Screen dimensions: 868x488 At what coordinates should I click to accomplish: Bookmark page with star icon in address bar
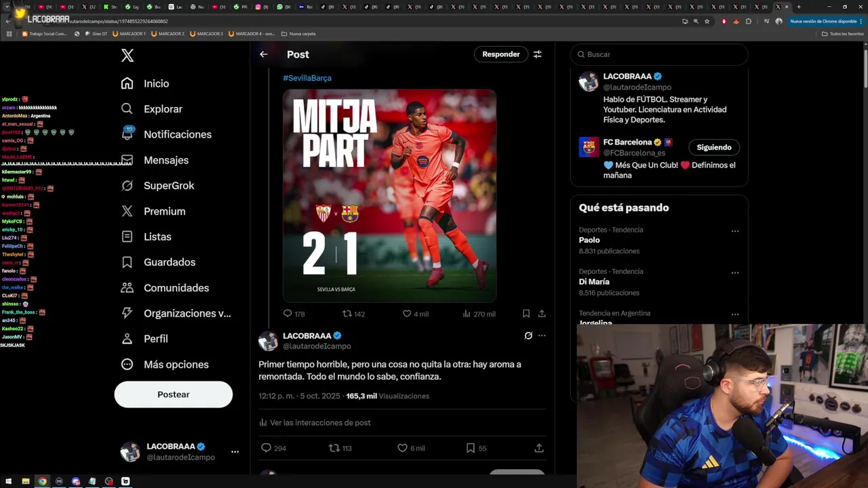pos(707,21)
